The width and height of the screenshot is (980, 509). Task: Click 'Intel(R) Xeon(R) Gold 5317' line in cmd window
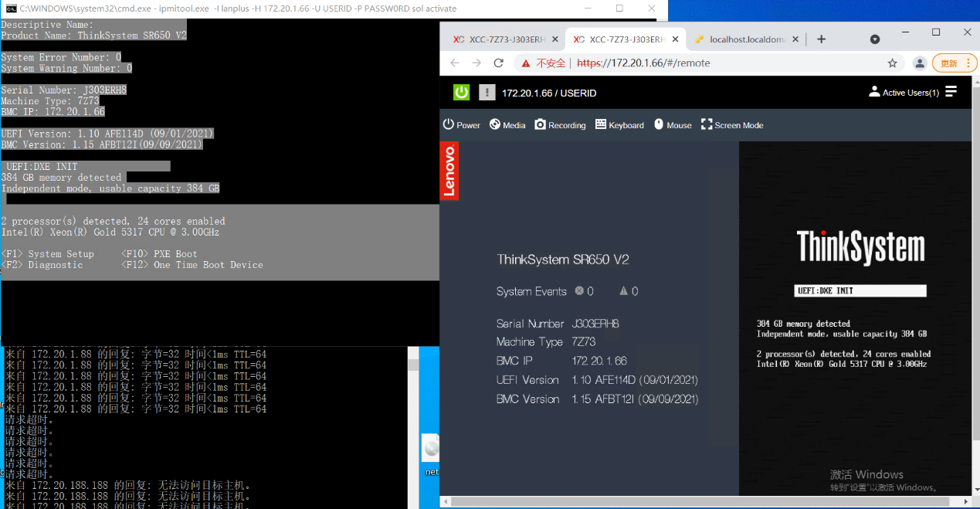[110, 232]
